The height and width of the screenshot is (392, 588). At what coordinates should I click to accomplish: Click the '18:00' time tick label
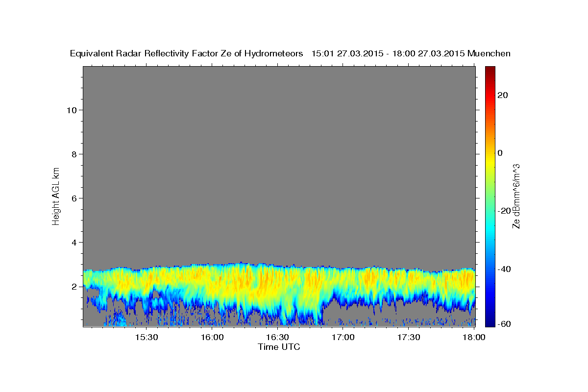pyautogui.click(x=474, y=337)
